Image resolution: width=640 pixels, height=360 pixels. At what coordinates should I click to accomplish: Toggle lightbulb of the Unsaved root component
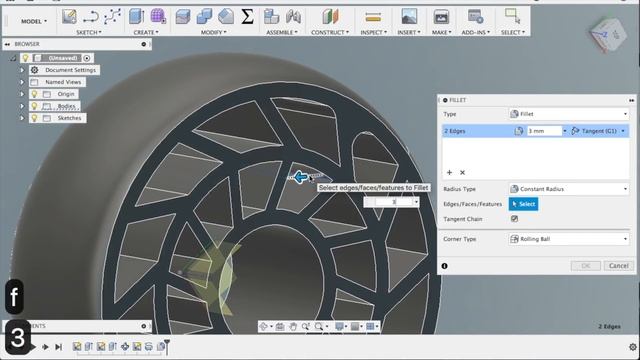coord(26,58)
